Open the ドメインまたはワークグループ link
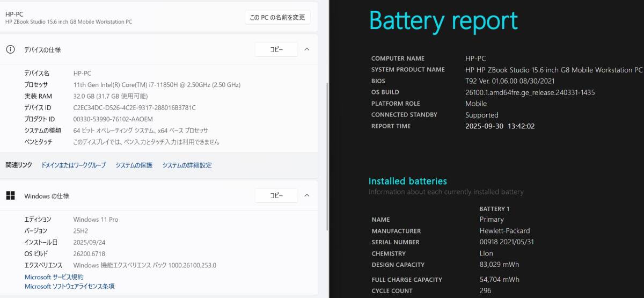The width and height of the screenshot is (644, 298). pos(74,165)
